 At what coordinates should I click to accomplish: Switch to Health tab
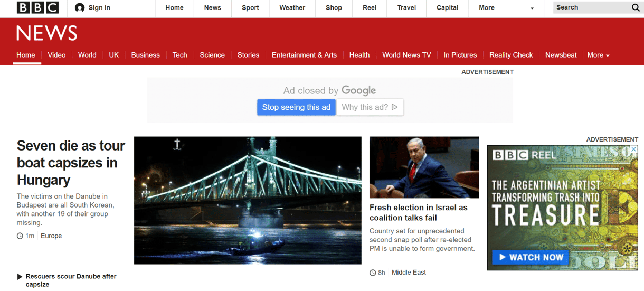pos(359,55)
